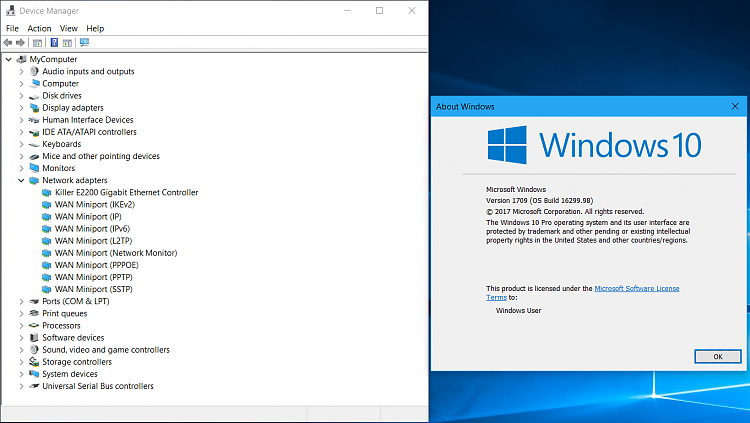Expand the Ports (COM & LPT) category
750x423 pixels.
coord(21,301)
